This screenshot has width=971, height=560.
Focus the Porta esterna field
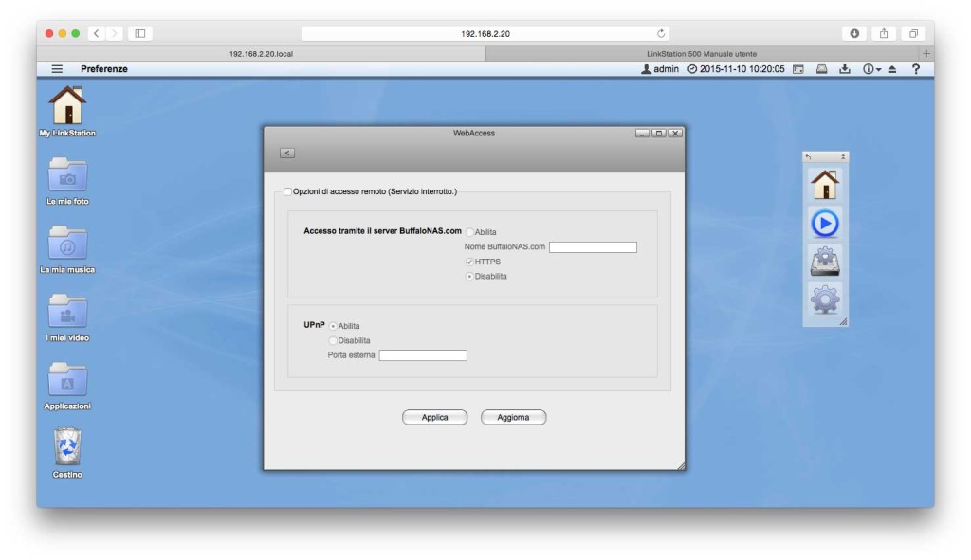point(423,355)
